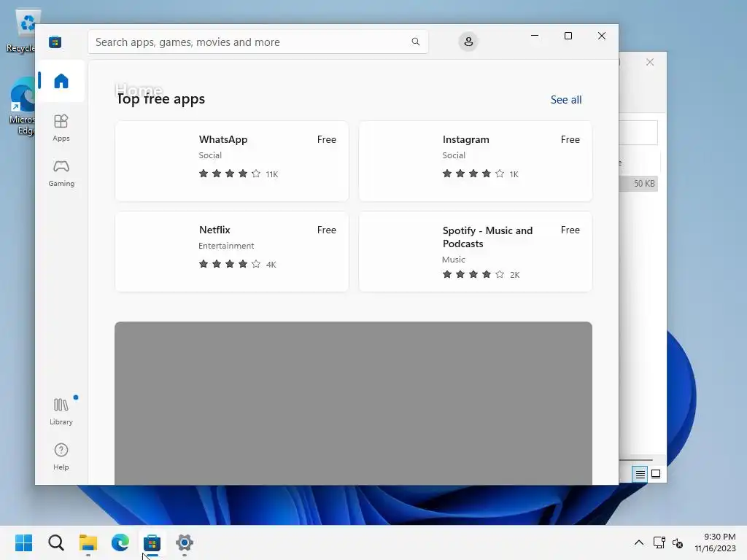The image size is (747, 560).
Task: Launch Microsoft Edge from taskbar
Action: click(120, 542)
